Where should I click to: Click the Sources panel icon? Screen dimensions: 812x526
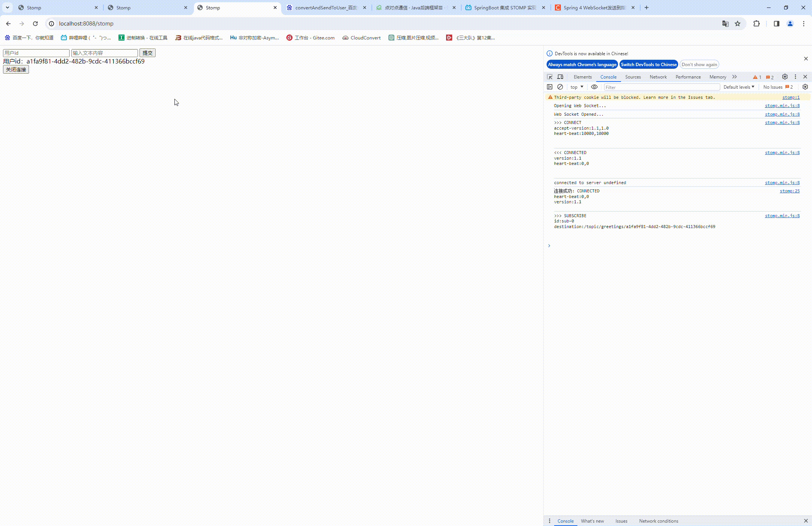pyautogui.click(x=633, y=77)
